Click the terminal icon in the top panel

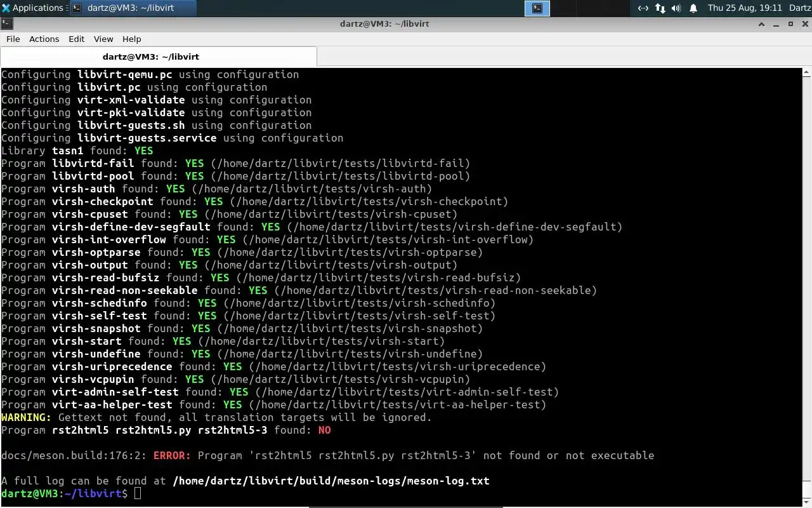pos(537,8)
